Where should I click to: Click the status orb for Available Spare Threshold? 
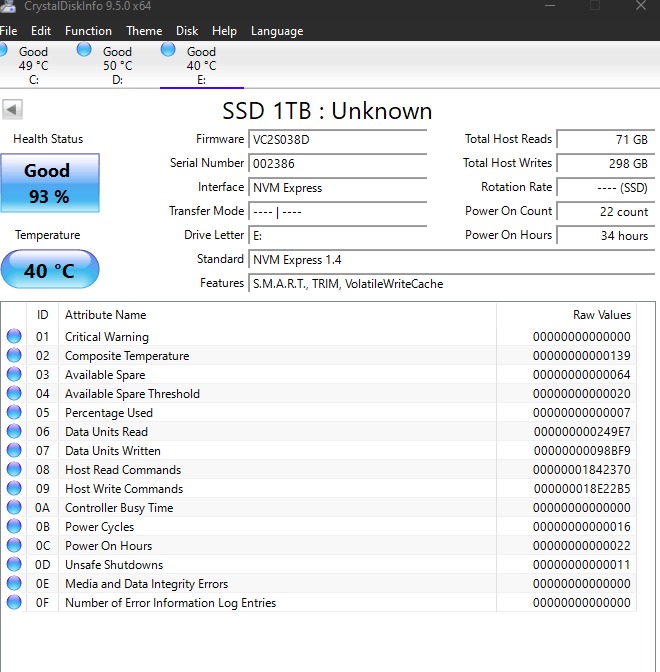pos(14,393)
